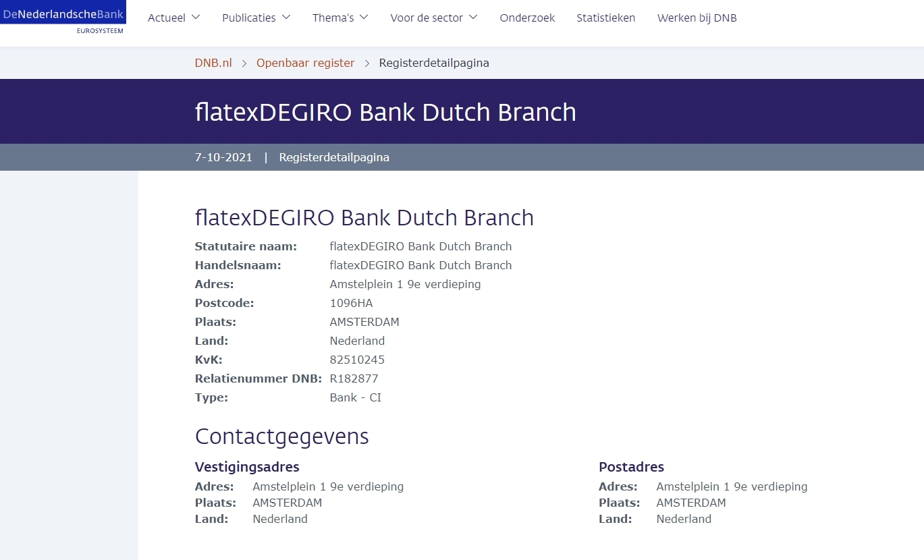Go to the Onderzoek page
The image size is (924, 560).
[527, 18]
